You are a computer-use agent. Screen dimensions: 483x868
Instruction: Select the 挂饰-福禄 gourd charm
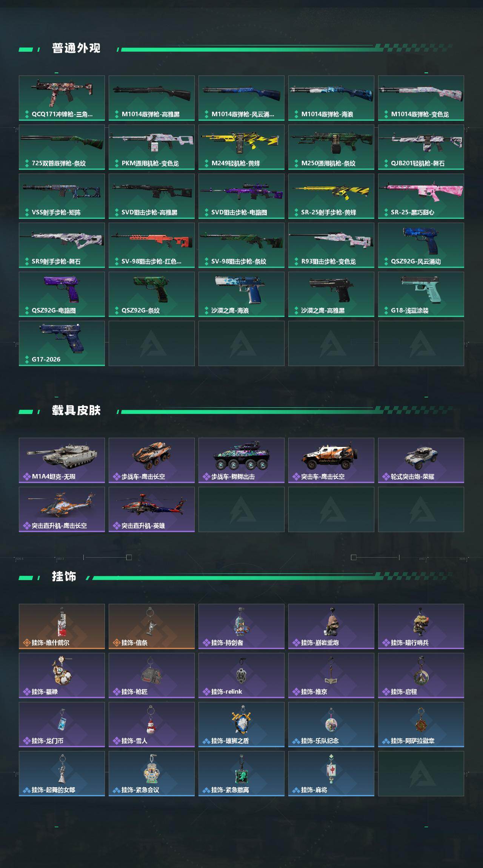click(x=62, y=675)
